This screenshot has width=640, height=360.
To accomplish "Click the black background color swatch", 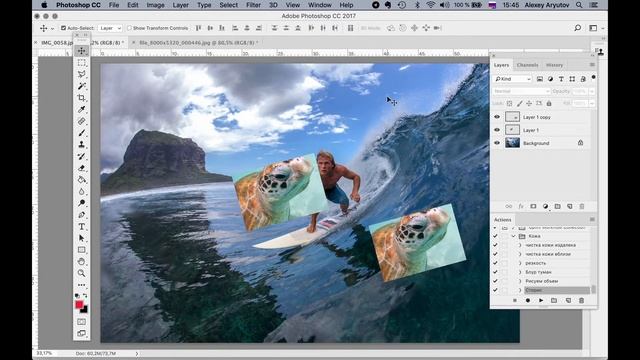I will pos(85,310).
